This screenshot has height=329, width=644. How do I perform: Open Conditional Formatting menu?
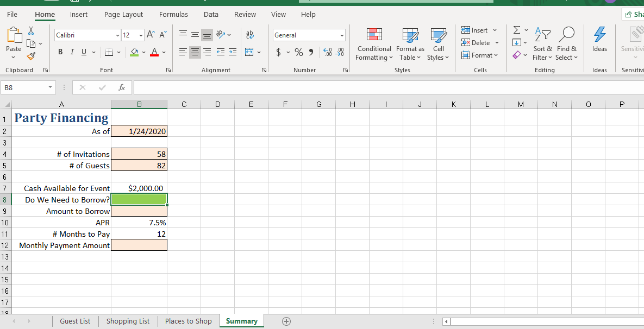374,45
